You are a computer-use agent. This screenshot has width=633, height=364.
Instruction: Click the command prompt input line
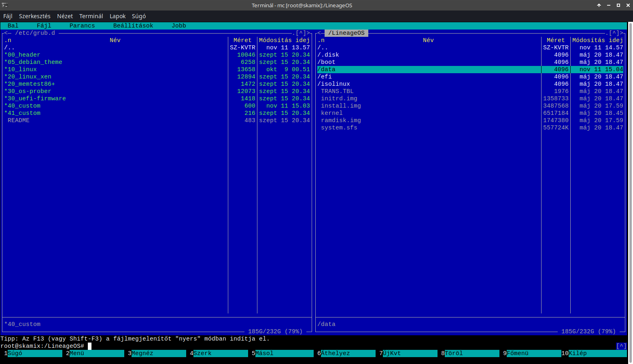click(x=308, y=346)
